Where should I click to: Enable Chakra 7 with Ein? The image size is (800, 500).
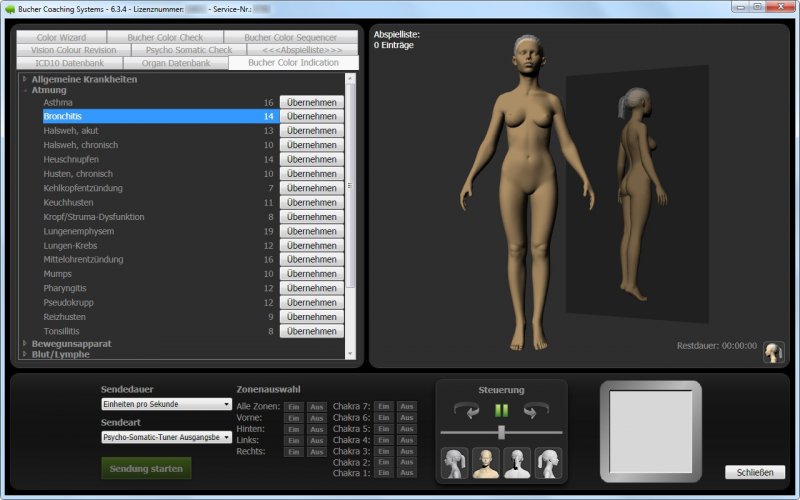384,406
